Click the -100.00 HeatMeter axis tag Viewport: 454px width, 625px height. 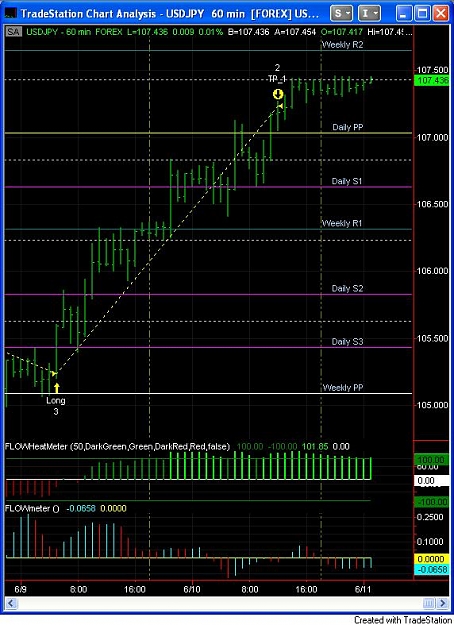point(432,502)
